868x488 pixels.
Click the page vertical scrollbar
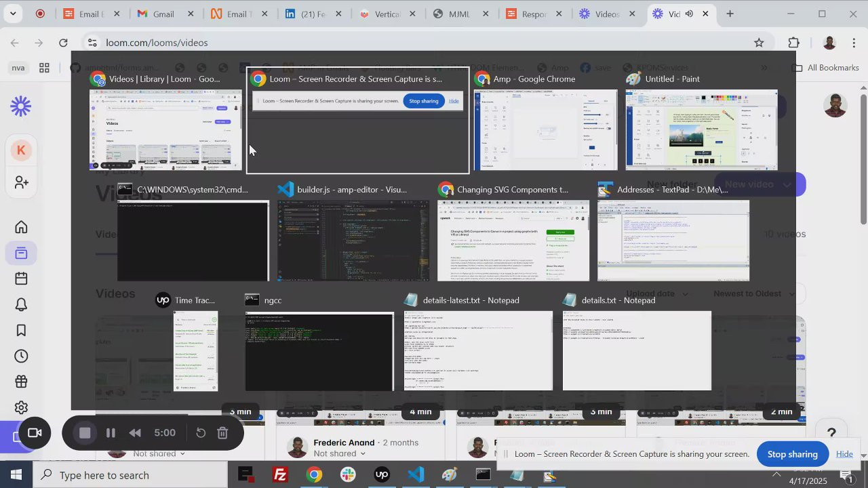click(x=863, y=159)
